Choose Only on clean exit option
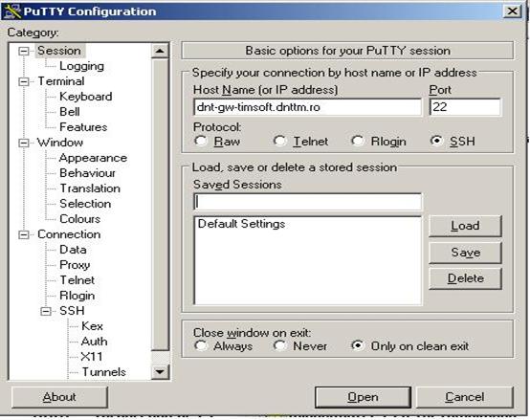Screen dimensions: 530x420 (x=358, y=345)
